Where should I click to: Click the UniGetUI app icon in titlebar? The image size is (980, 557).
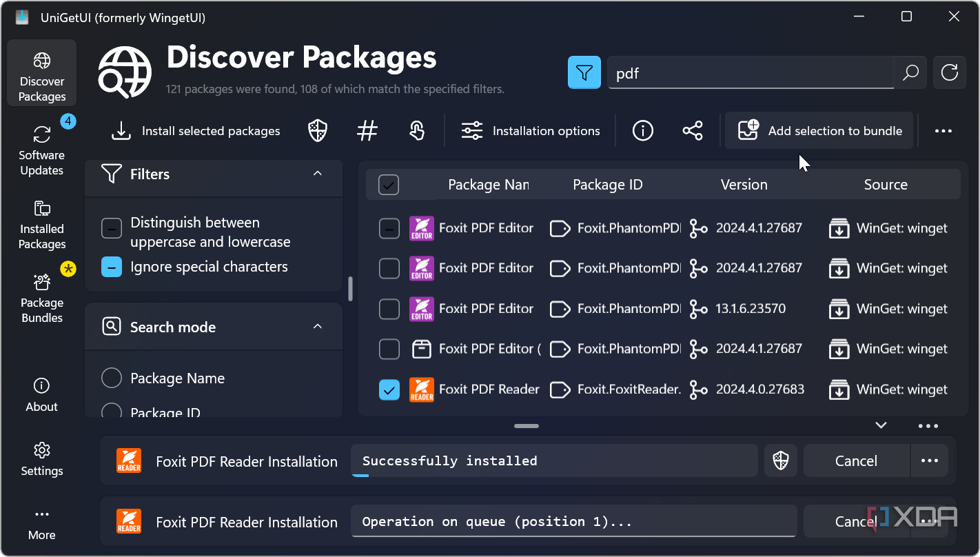22,17
